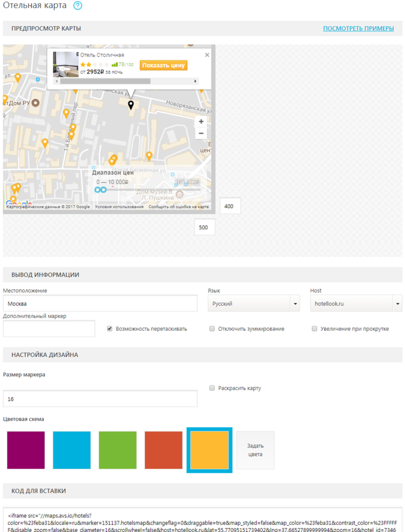Select the purple color scheme swatch

pos(26,450)
